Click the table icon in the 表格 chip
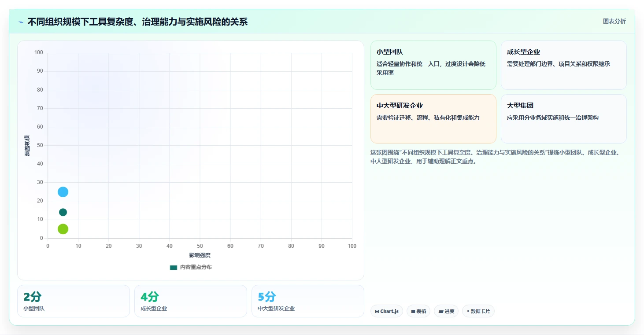 click(x=413, y=312)
